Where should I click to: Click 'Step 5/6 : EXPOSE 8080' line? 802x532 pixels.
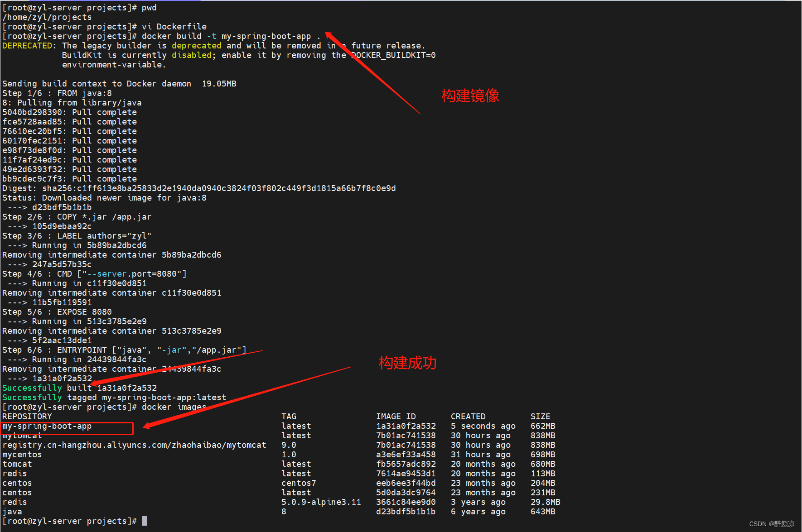(x=57, y=312)
